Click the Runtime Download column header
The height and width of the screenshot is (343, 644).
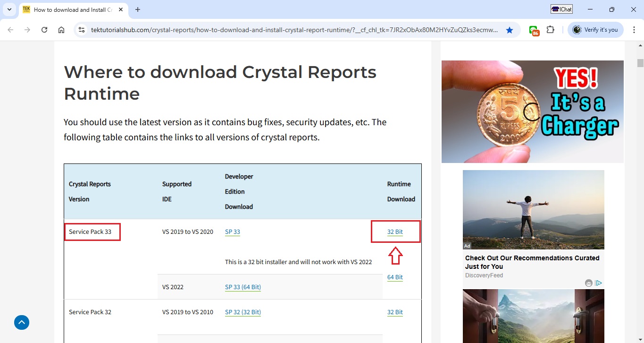[401, 191]
